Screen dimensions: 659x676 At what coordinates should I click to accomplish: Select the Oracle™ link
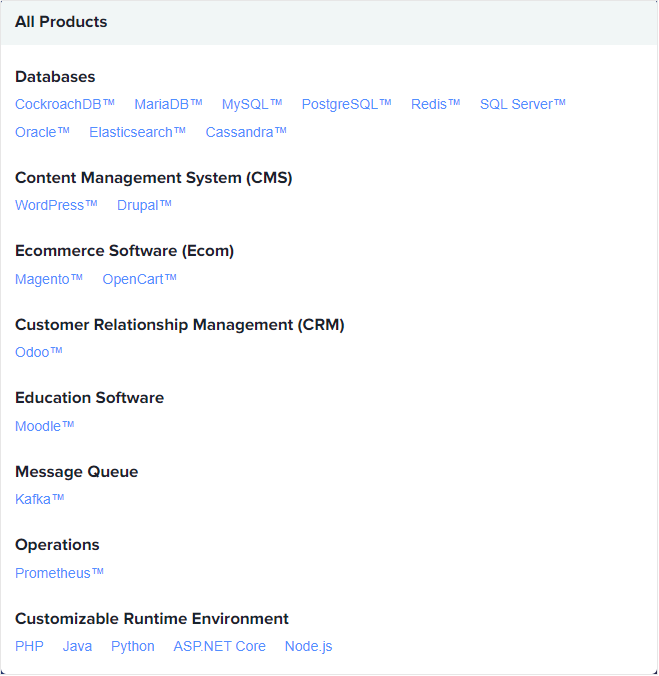coord(42,132)
